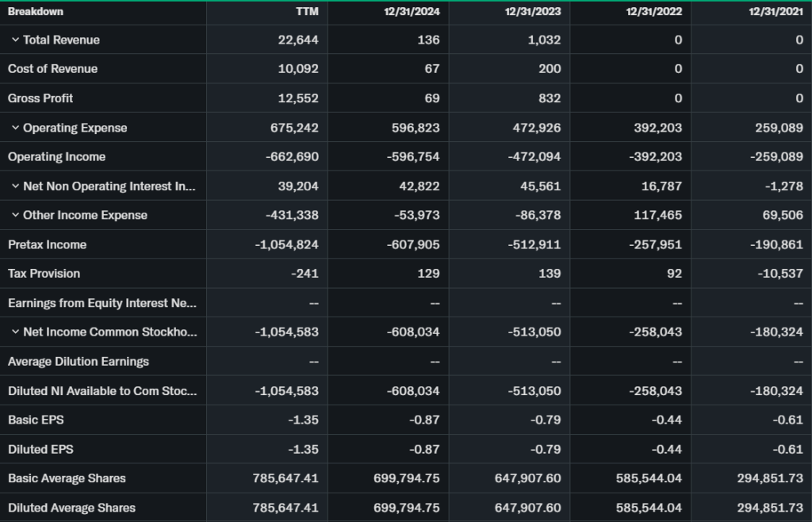Viewport: 812px width, 522px height.
Task: Select the 12/31/2022 column header
Action: pos(654,12)
